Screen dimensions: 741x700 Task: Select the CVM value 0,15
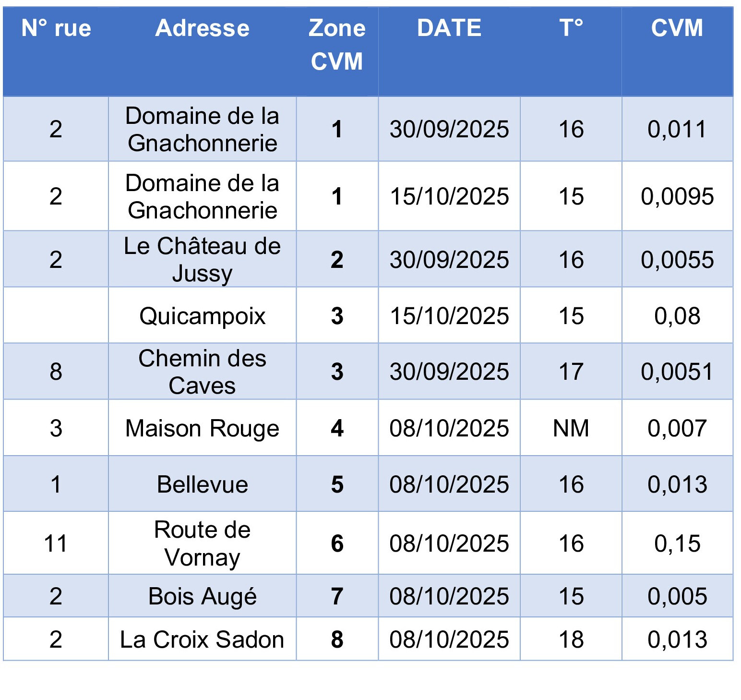(x=677, y=543)
